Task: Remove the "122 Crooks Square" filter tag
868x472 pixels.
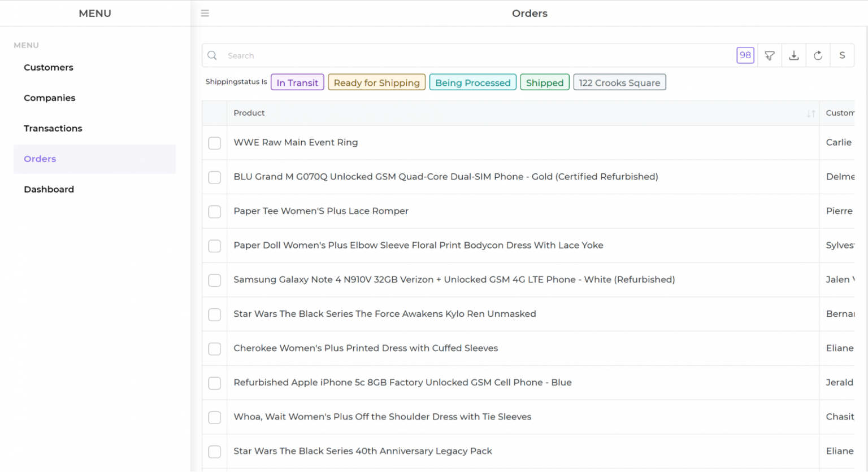Action: (x=619, y=82)
